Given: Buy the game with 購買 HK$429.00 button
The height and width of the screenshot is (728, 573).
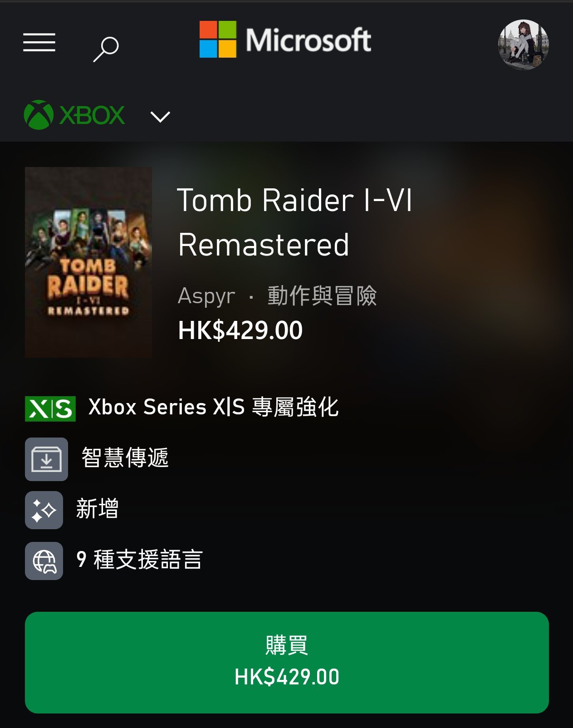Looking at the screenshot, I should point(287,663).
